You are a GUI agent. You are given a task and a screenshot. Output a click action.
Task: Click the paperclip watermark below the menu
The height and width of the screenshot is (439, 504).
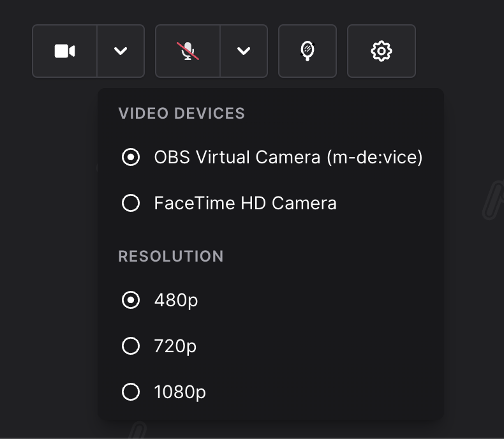click(x=138, y=430)
